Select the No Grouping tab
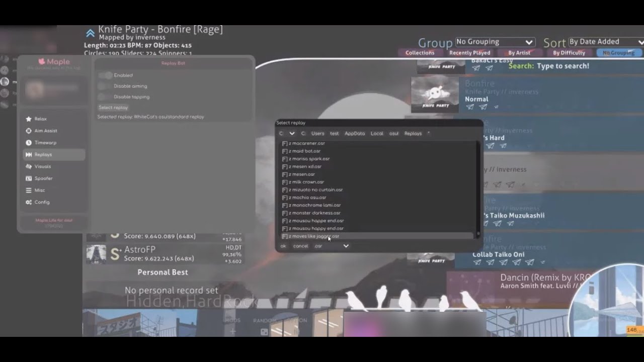The image size is (644, 362). coord(618,53)
